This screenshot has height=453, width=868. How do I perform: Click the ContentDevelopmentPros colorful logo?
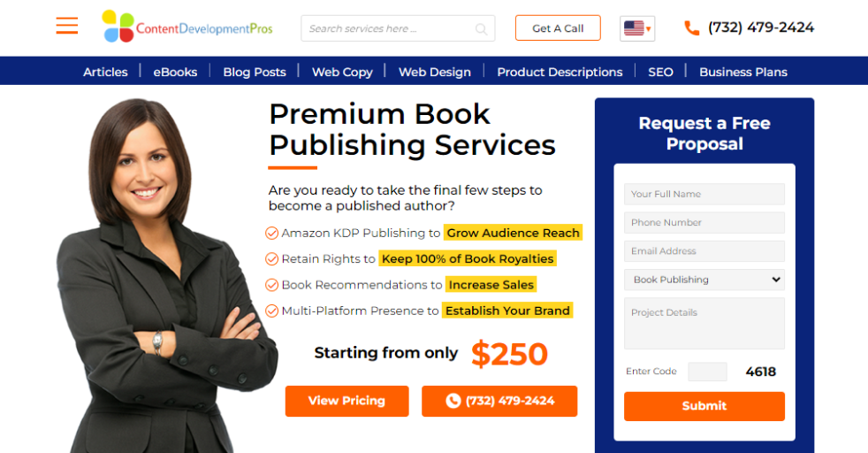pyautogui.click(x=187, y=27)
